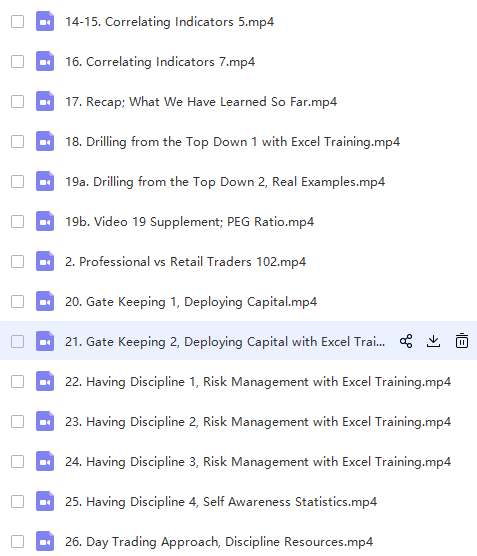Select the 25. Having Discipline 4 Self Awareness file name
Screen dimensions: 477x556
click(221, 502)
